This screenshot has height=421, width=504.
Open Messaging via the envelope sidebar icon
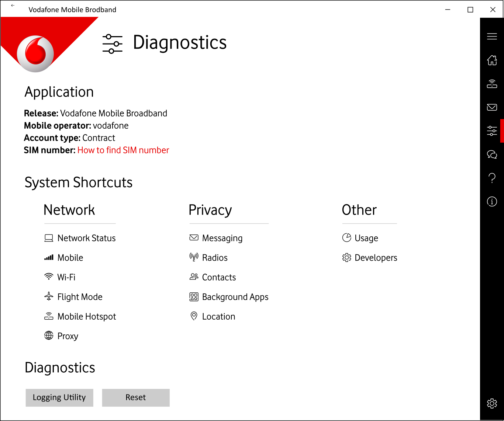[492, 108]
